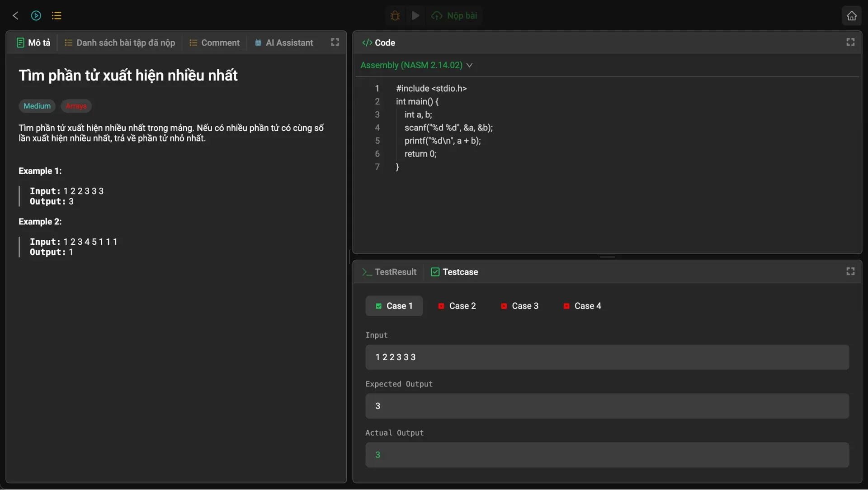868x490 pixels.
Task: Open Danh sách bài tập đã nộp tab
Action: coord(120,43)
